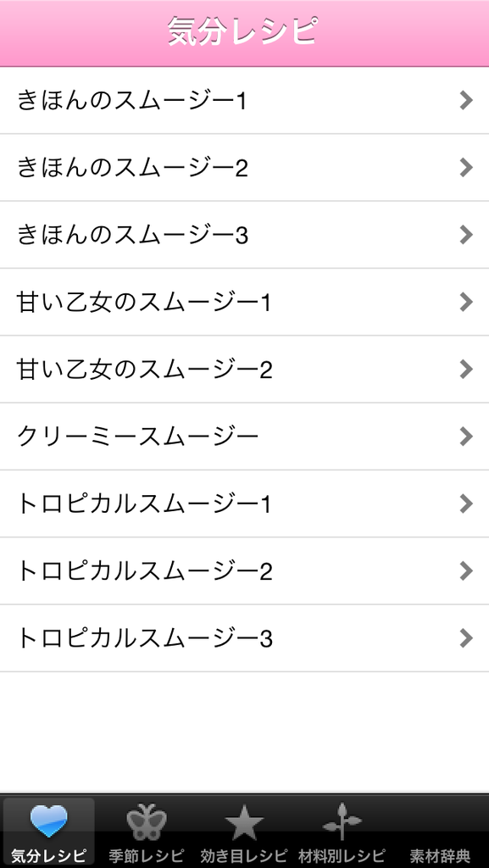The height and width of the screenshot is (868, 489).
Task: Tap the chevron beside 甘い乙女のスムージー1
Action: tap(466, 303)
